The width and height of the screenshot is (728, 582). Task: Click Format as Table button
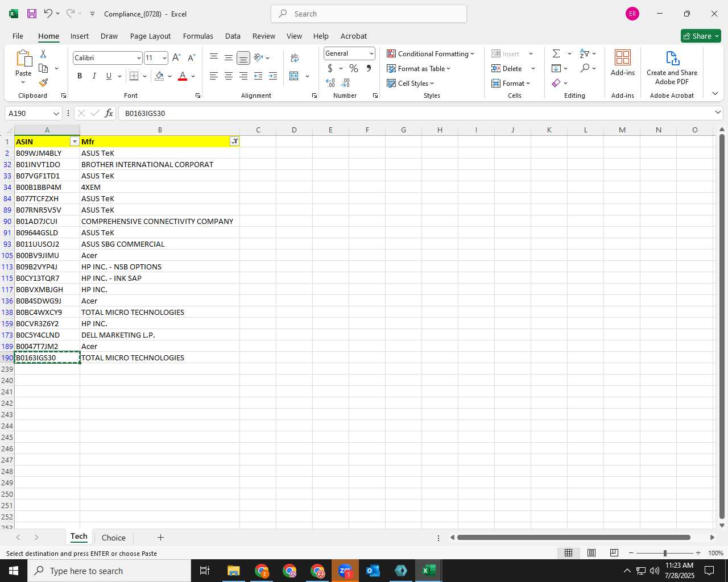(x=419, y=68)
